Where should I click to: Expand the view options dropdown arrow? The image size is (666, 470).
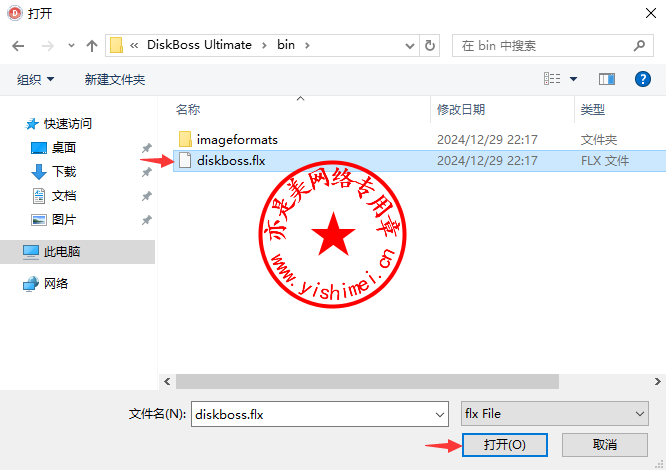(573, 79)
